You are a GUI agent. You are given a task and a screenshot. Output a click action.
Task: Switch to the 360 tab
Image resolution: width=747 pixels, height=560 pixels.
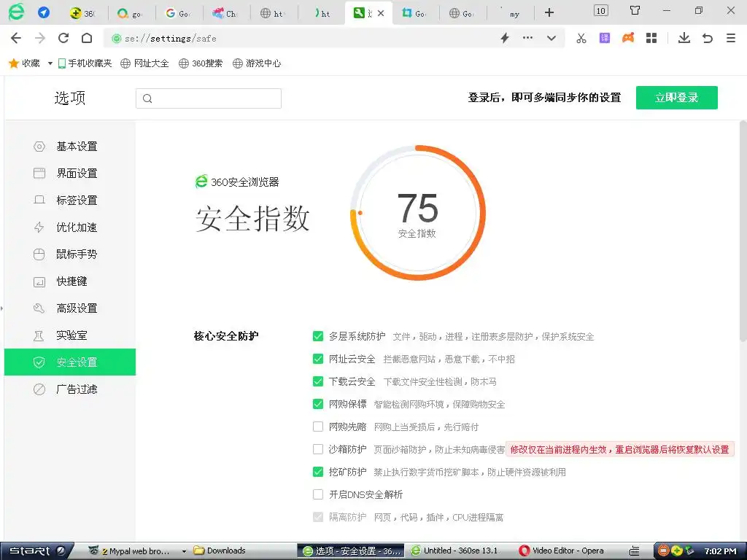[x=84, y=13]
